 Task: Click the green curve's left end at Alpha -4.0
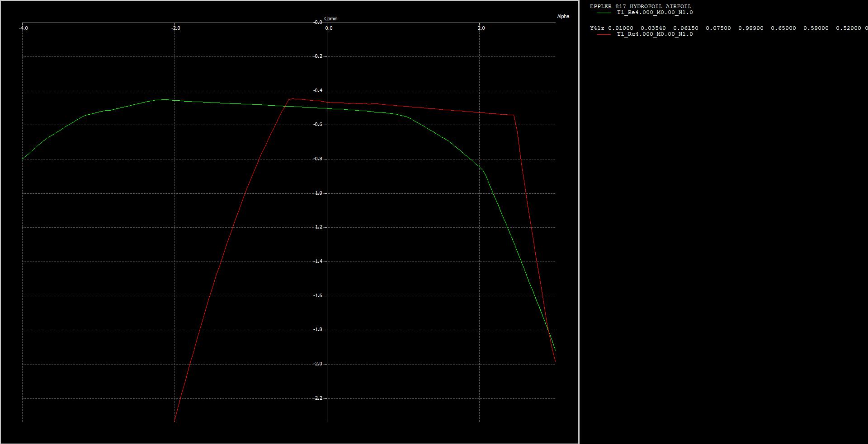pos(23,159)
